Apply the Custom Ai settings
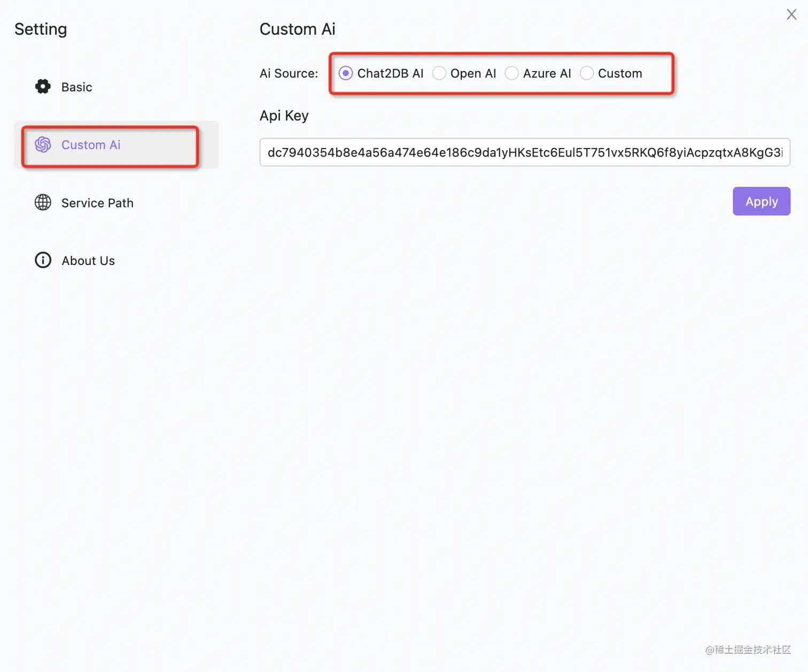Screen dimensions: 808x672 point(762,201)
